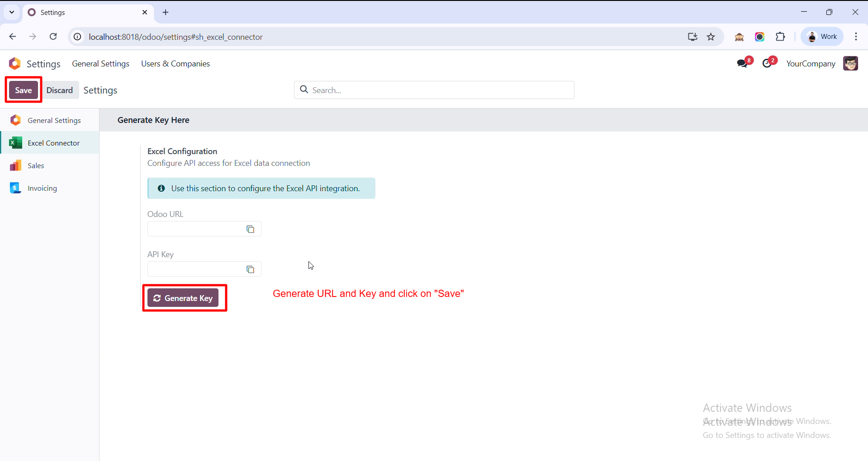Click the "Generate Key Here" heading
868x461 pixels.
(153, 120)
